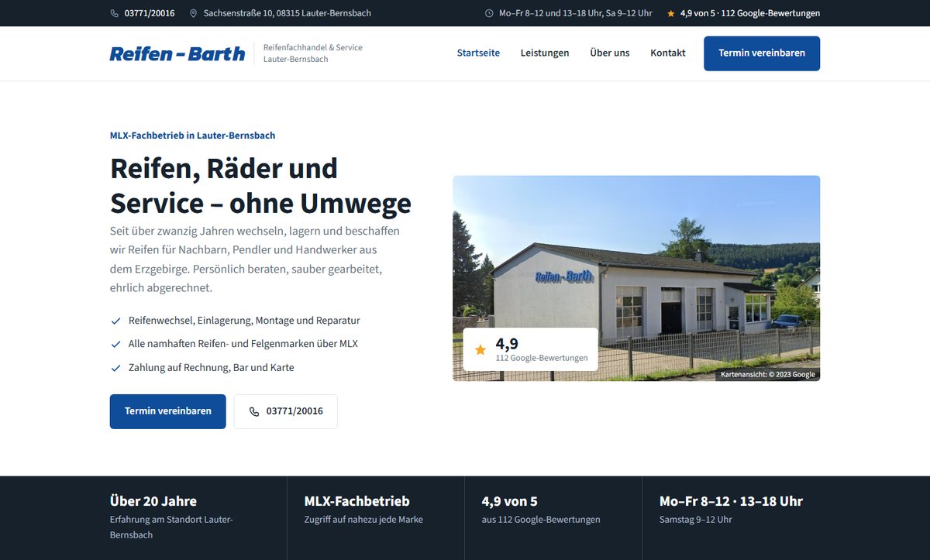Click the opening hours text Mo–Fr 8–12 und 13–18 Uhr
The image size is (930, 560).
(x=576, y=13)
